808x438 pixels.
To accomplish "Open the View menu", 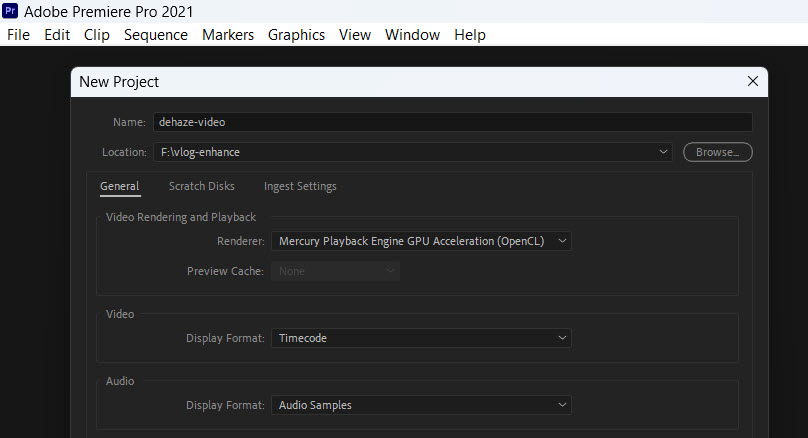I will (355, 35).
